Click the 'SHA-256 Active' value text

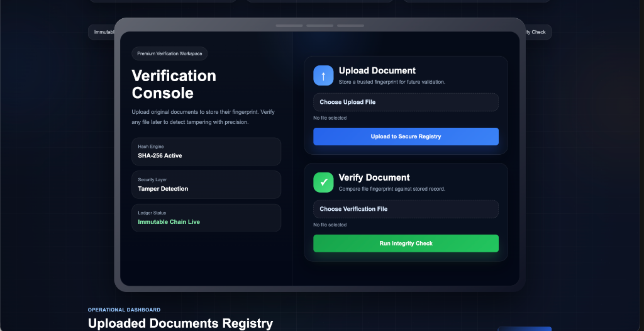pyautogui.click(x=160, y=156)
